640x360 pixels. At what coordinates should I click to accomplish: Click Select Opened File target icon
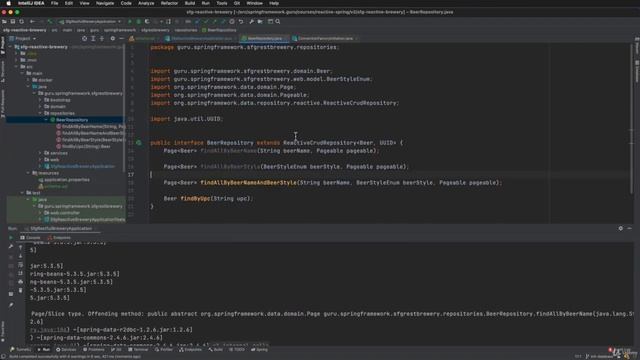[84, 38]
